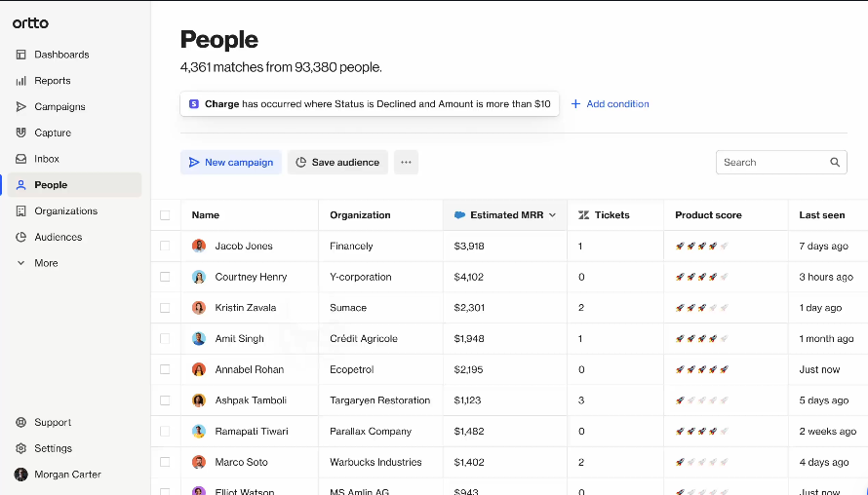Open Annabel Rohan avatar
Viewport: 868px width, 495px height.
click(x=199, y=369)
